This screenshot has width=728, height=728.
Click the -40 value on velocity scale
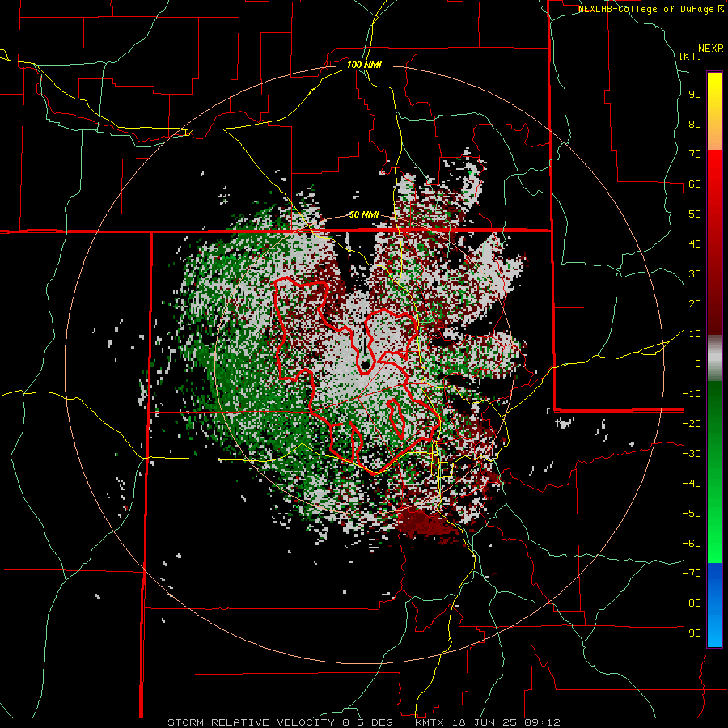(692, 484)
